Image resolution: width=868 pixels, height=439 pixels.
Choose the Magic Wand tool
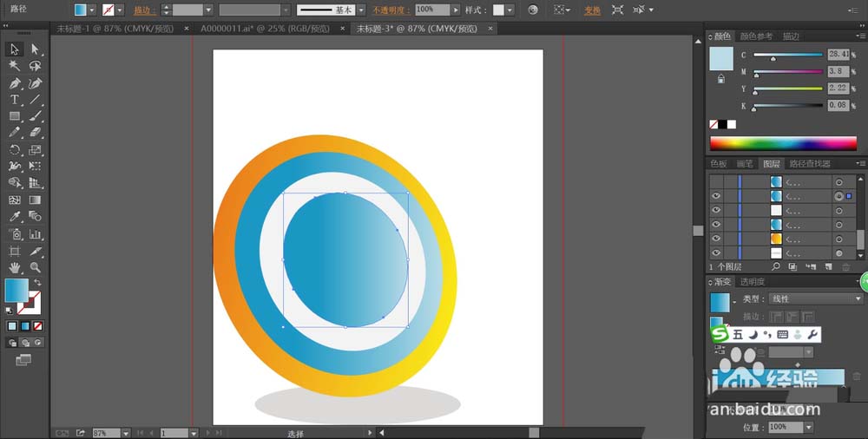click(15, 67)
